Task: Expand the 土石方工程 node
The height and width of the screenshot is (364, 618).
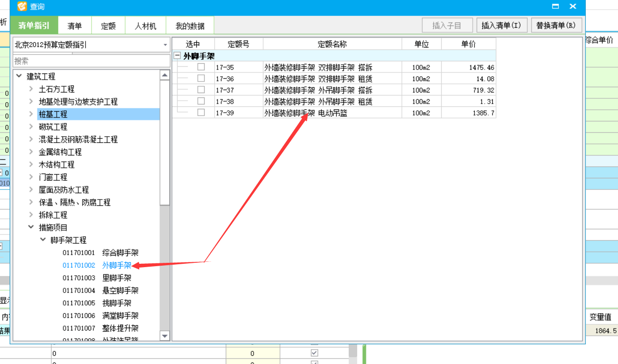Action: (x=31, y=89)
